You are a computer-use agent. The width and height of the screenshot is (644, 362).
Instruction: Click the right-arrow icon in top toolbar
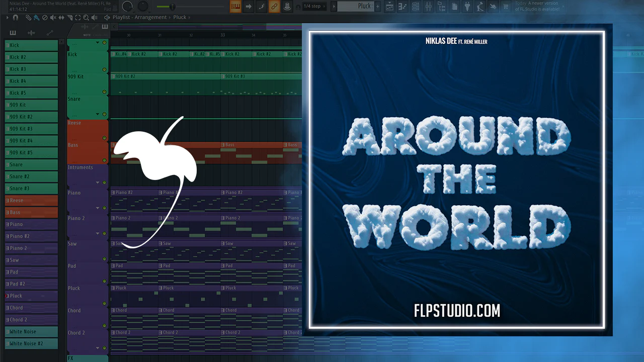click(249, 7)
